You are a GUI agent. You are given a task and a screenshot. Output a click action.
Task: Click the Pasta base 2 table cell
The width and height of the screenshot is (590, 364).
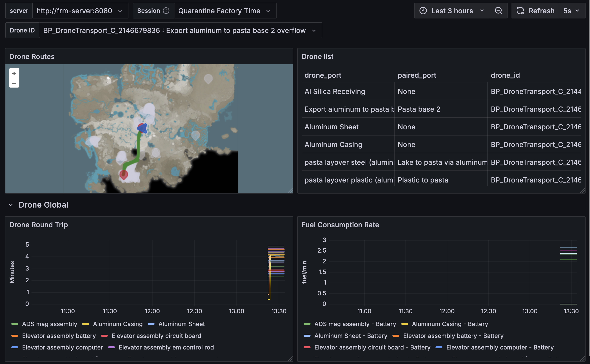(419, 109)
